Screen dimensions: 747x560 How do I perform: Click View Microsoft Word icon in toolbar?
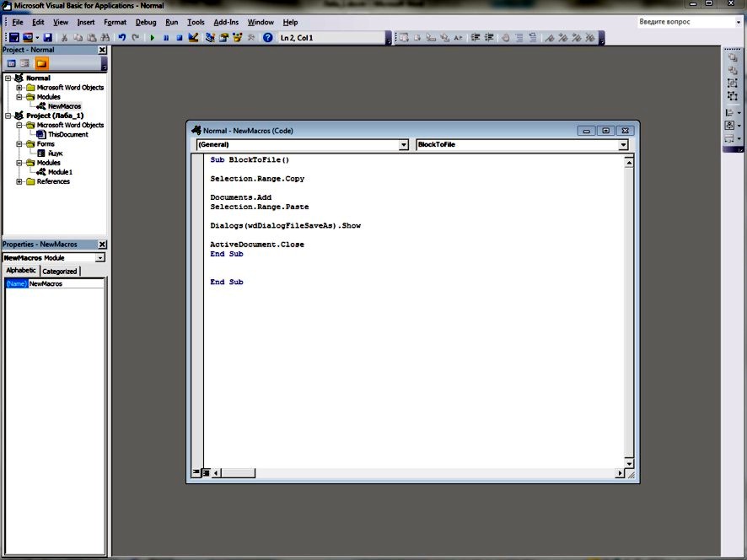click(x=14, y=37)
